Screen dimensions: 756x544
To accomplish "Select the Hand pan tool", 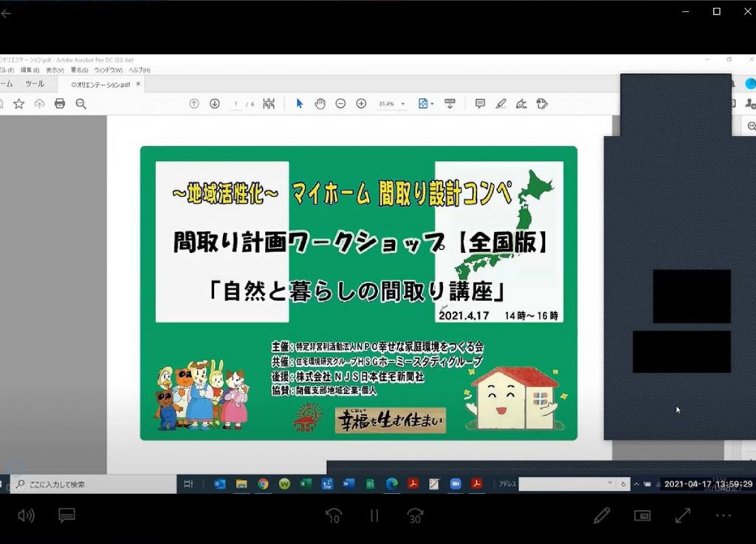I will click(x=320, y=103).
